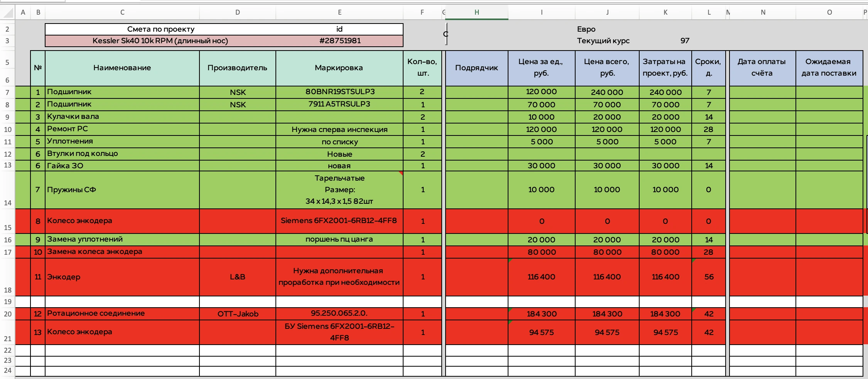
Task: Select the 'Гайка ЗО' name cell
Action: point(122,166)
